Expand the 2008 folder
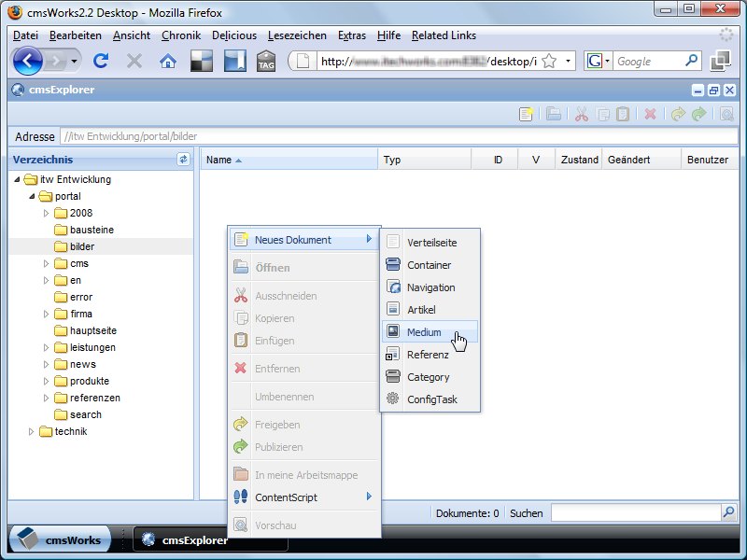Viewport: 747px width, 560px height. (x=46, y=213)
